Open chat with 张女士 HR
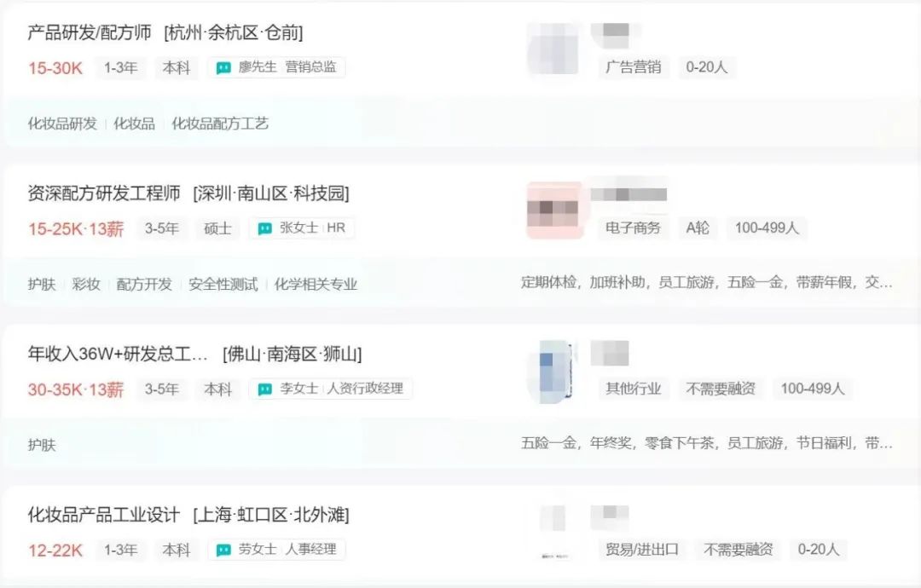The height and width of the screenshot is (588, 921). point(265,228)
